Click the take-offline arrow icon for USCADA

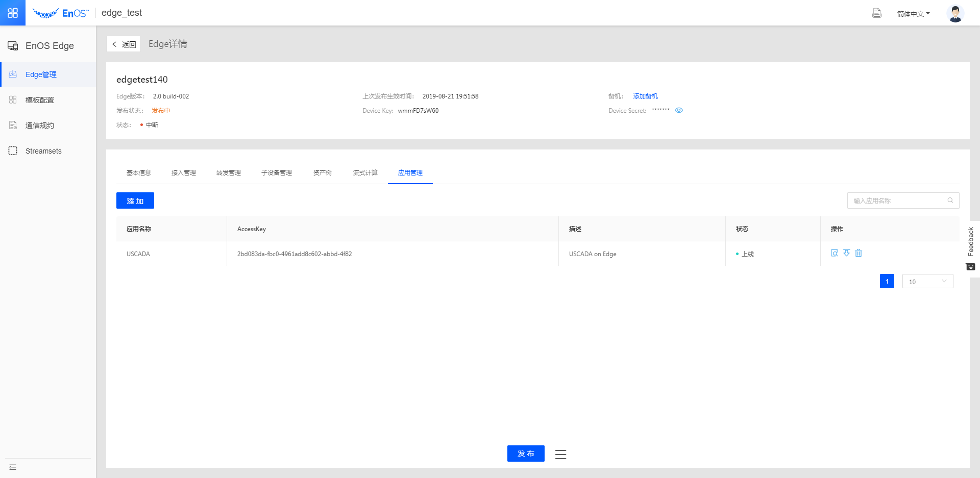coord(846,253)
